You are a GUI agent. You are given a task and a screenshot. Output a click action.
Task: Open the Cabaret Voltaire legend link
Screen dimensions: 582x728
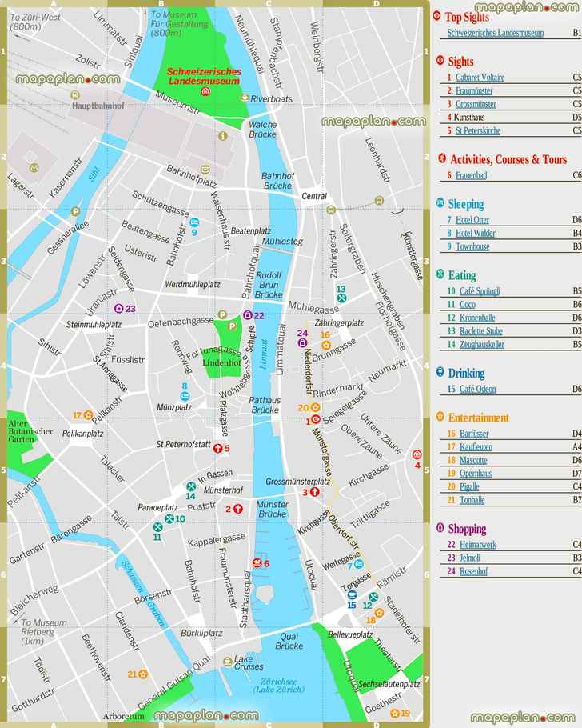tap(480, 78)
